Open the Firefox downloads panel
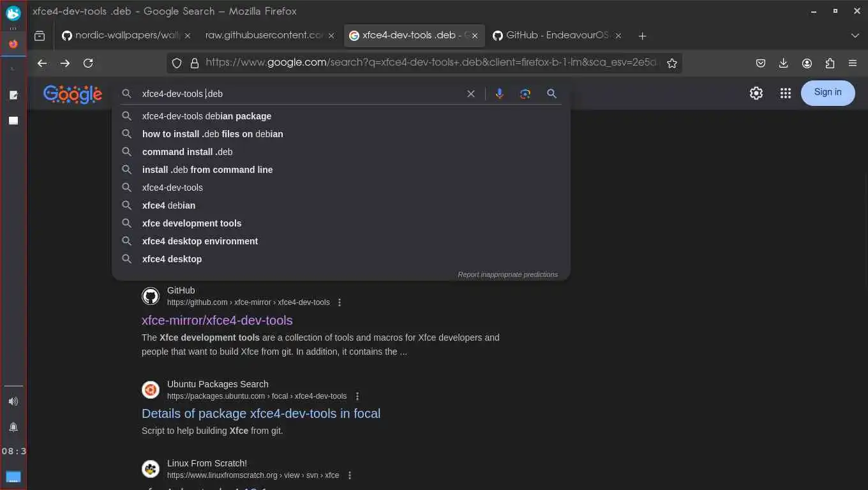The width and height of the screenshot is (868, 490). pos(784,63)
